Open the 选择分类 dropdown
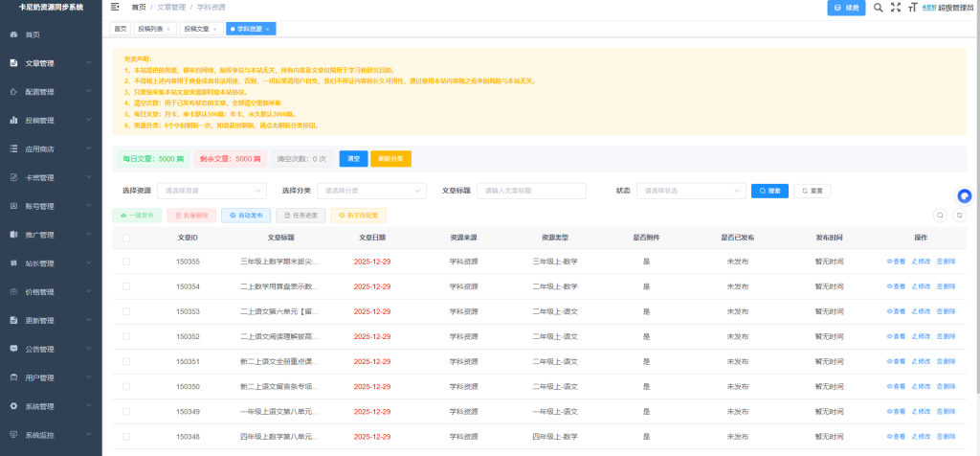This screenshot has width=980, height=456. (372, 191)
